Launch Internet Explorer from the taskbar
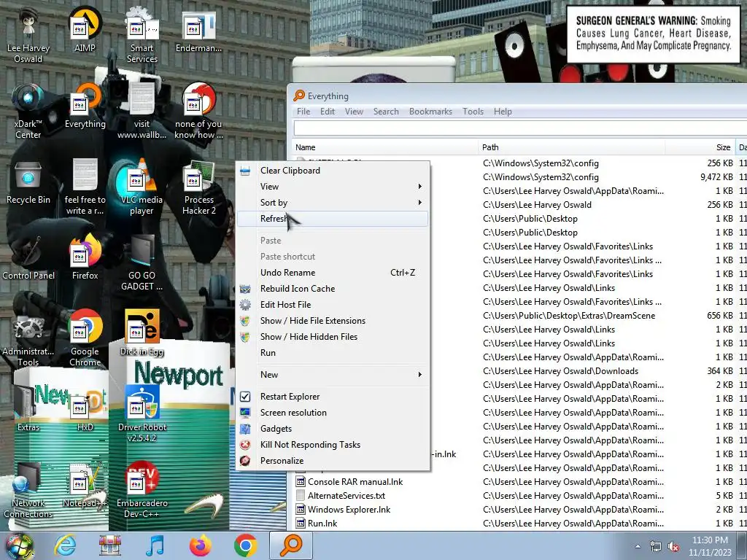The height and width of the screenshot is (560, 747). [x=65, y=545]
